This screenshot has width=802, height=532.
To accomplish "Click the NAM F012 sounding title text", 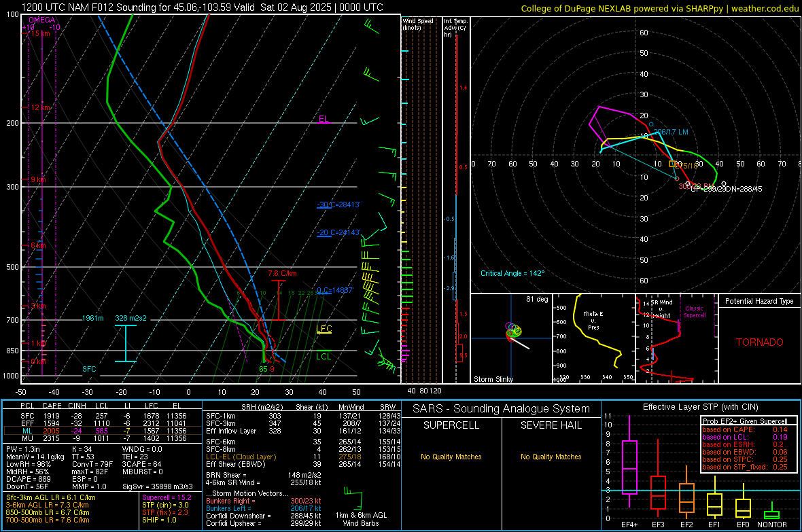I will [x=202, y=7].
